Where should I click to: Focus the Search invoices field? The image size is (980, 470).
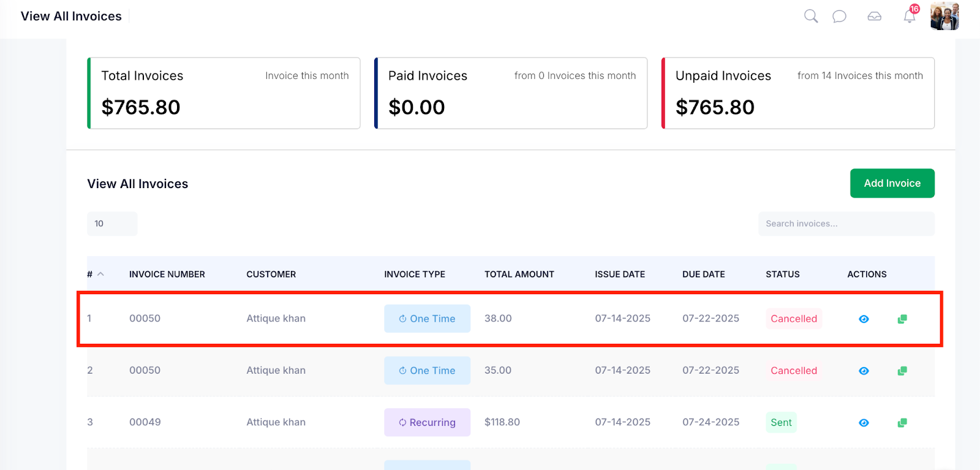[x=846, y=224]
